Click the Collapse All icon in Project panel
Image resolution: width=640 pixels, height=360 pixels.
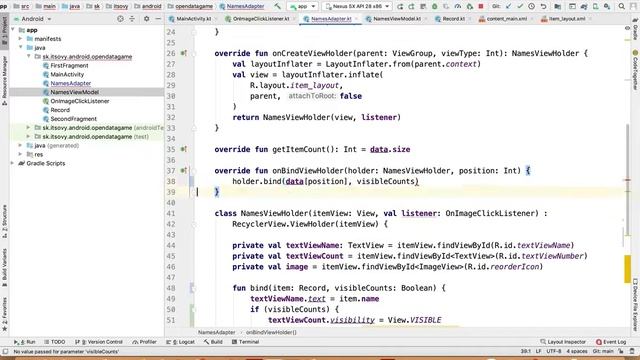click(132, 19)
